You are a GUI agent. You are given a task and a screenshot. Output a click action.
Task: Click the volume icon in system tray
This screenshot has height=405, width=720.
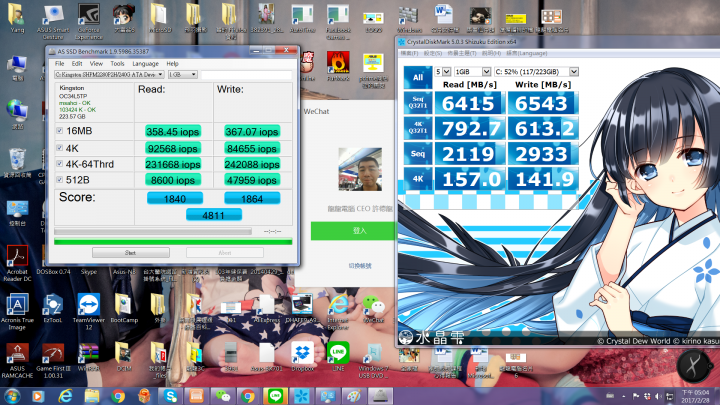658,396
